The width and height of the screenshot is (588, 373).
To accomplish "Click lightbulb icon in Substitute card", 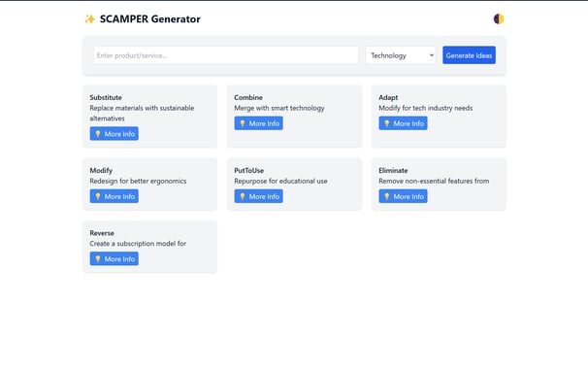I will click(98, 134).
